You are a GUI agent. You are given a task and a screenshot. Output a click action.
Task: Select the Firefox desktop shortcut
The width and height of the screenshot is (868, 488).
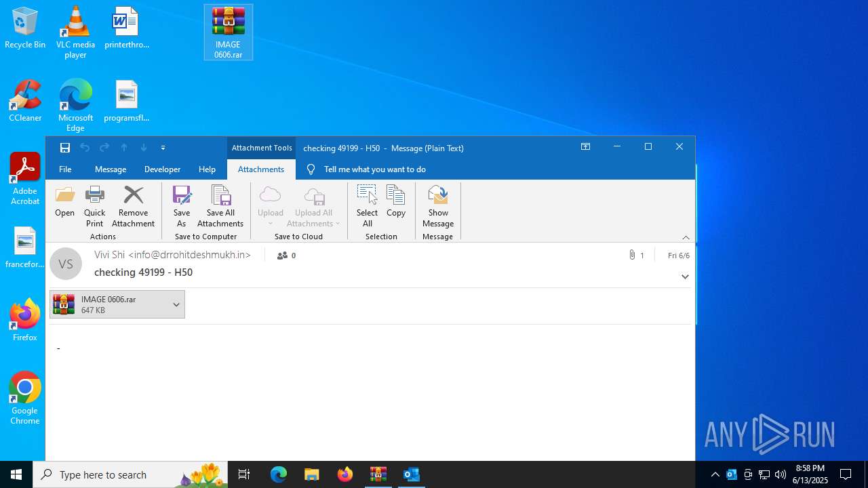pos(25,321)
